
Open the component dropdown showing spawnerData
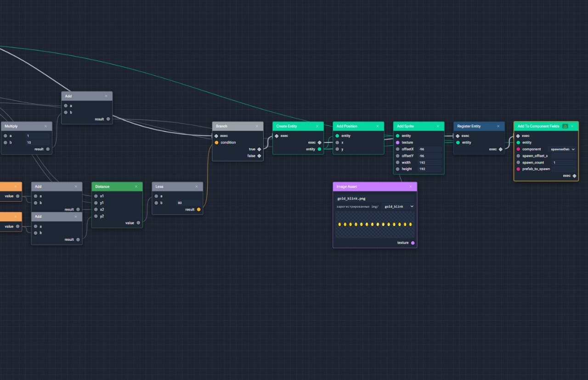(x=563, y=149)
